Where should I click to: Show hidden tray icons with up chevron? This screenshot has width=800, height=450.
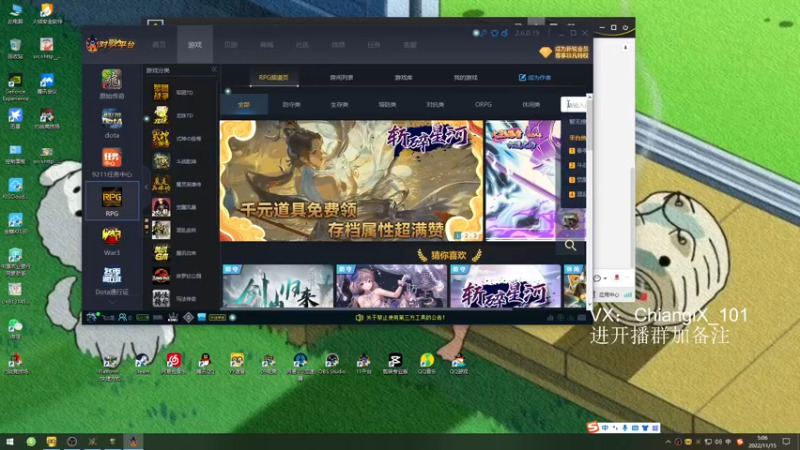pyautogui.click(x=668, y=442)
